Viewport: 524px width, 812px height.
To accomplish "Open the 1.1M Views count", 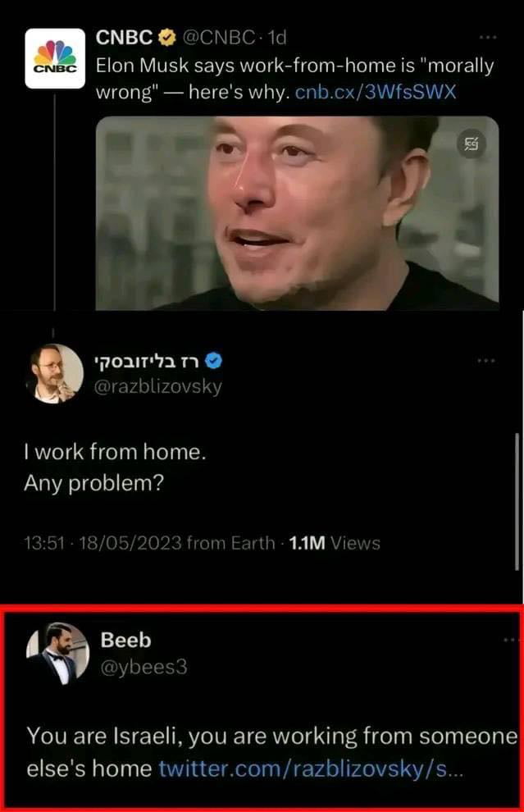I will click(x=335, y=543).
